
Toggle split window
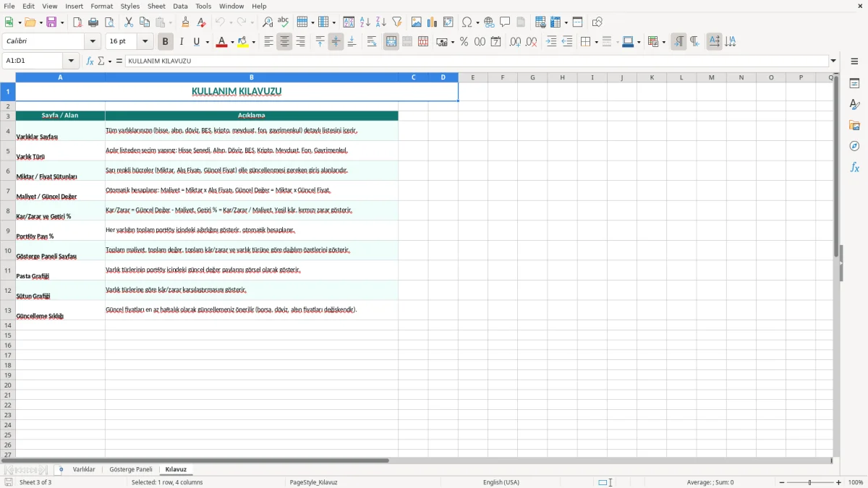[x=577, y=22]
